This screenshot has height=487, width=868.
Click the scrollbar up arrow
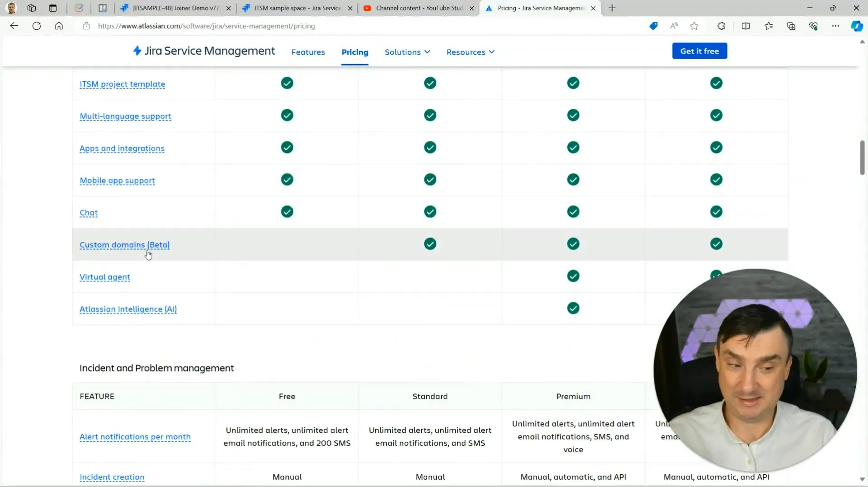(862, 42)
